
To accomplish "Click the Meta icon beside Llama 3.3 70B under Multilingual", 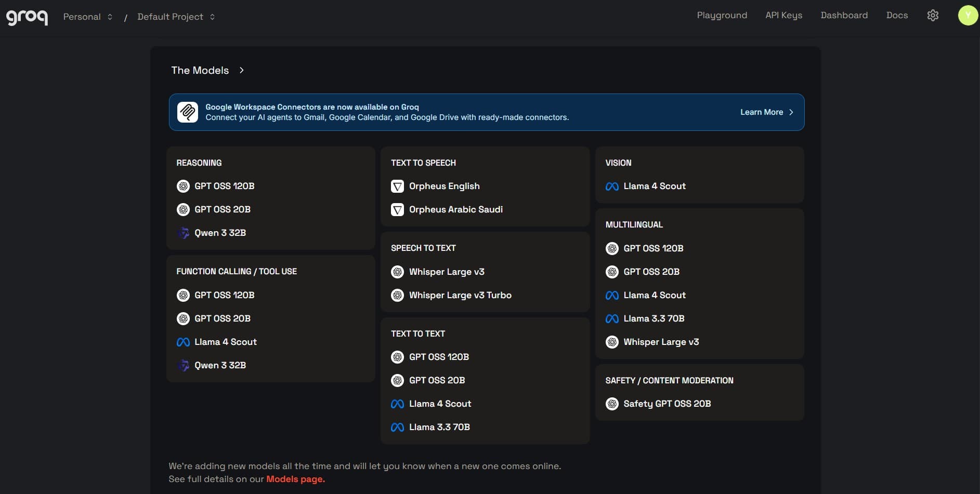I will click(612, 318).
